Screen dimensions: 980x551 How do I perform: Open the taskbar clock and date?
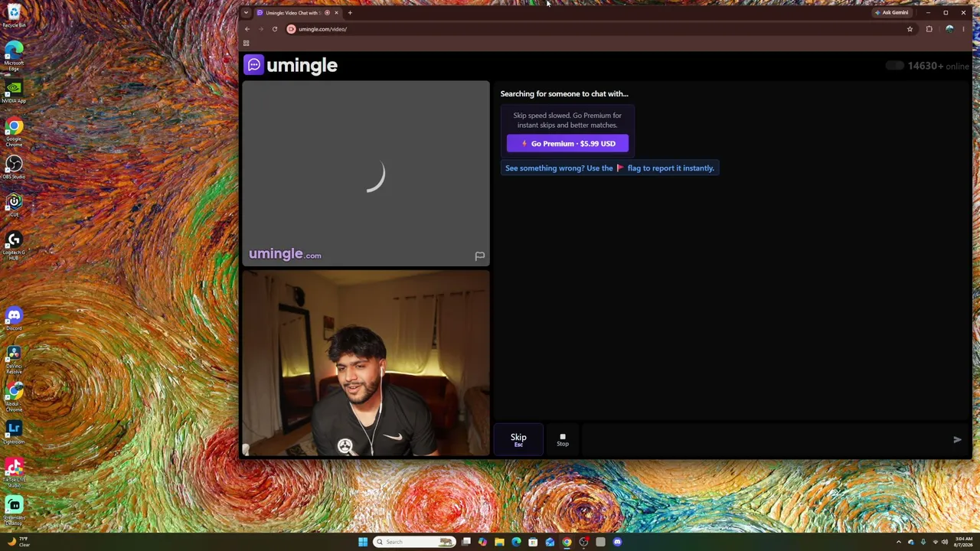point(963,542)
